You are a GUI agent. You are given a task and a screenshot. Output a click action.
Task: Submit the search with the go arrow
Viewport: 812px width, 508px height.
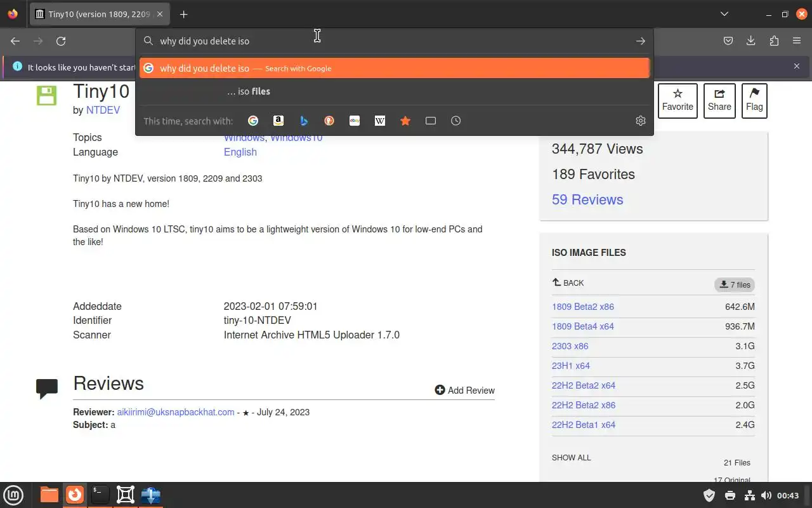coord(641,41)
